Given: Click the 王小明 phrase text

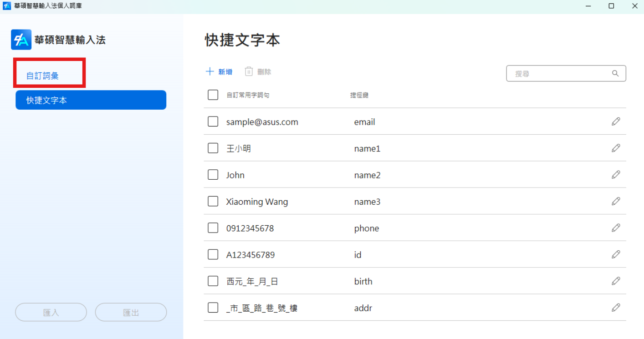Looking at the screenshot, I should [238, 148].
